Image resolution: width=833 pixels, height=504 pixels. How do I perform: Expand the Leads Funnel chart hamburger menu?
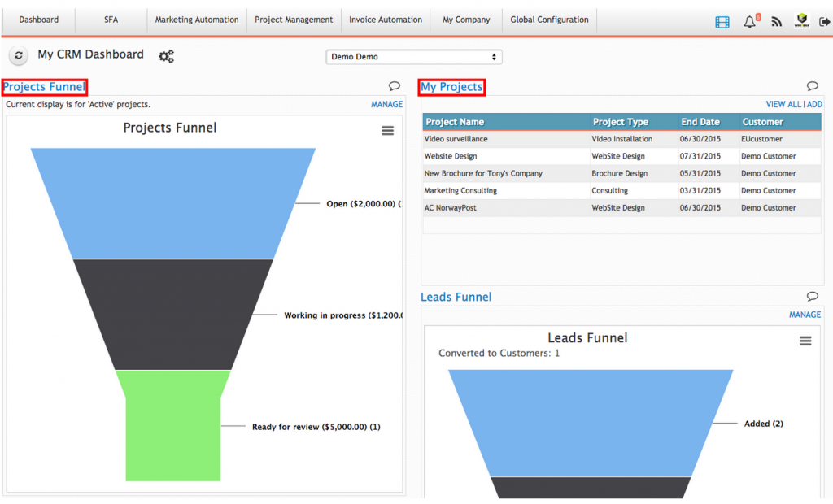pyautogui.click(x=805, y=341)
